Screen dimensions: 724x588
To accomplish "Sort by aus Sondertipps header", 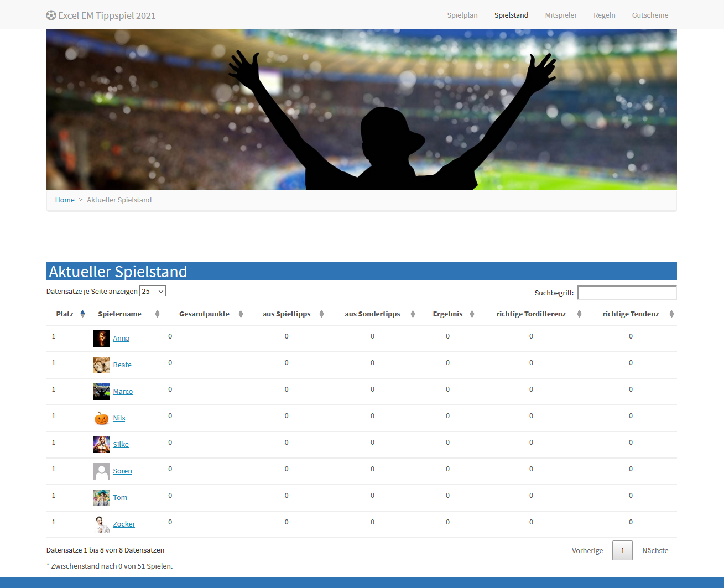I will (372, 314).
